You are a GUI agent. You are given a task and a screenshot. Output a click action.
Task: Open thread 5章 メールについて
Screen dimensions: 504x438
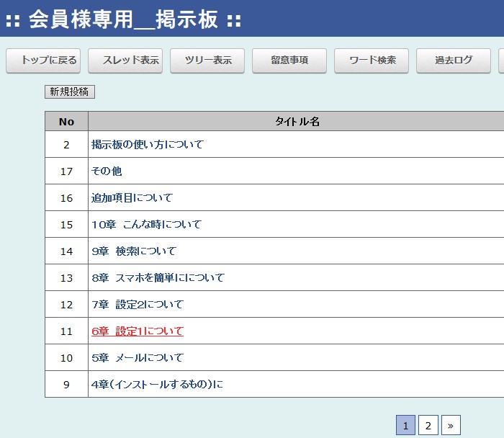[x=138, y=358]
